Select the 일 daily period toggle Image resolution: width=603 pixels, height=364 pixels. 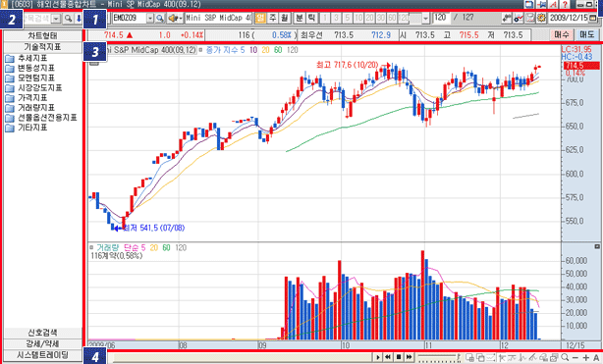pyautogui.click(x=260, y=18)
